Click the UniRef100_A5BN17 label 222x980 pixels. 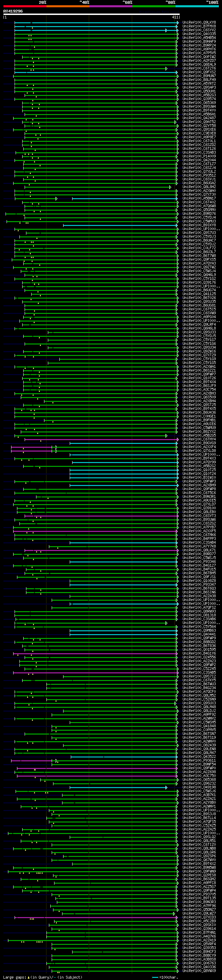click(199, 199)
